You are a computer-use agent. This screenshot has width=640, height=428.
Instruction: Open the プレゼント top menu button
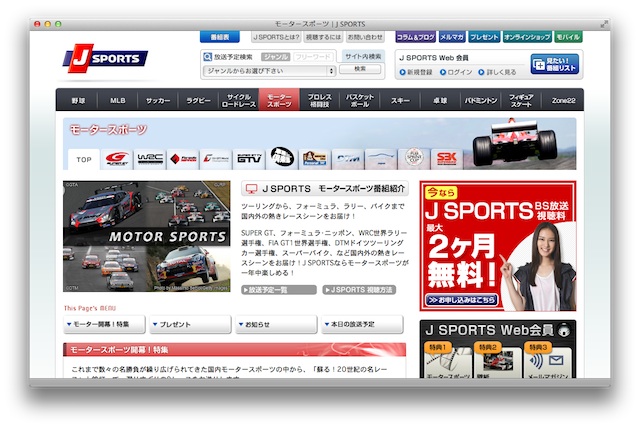[484, 37]
